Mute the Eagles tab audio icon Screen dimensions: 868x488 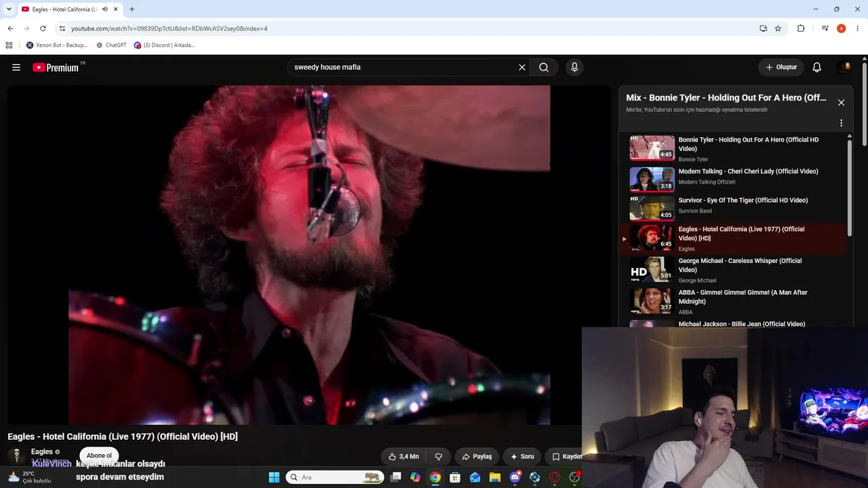[x=104, y=9]
